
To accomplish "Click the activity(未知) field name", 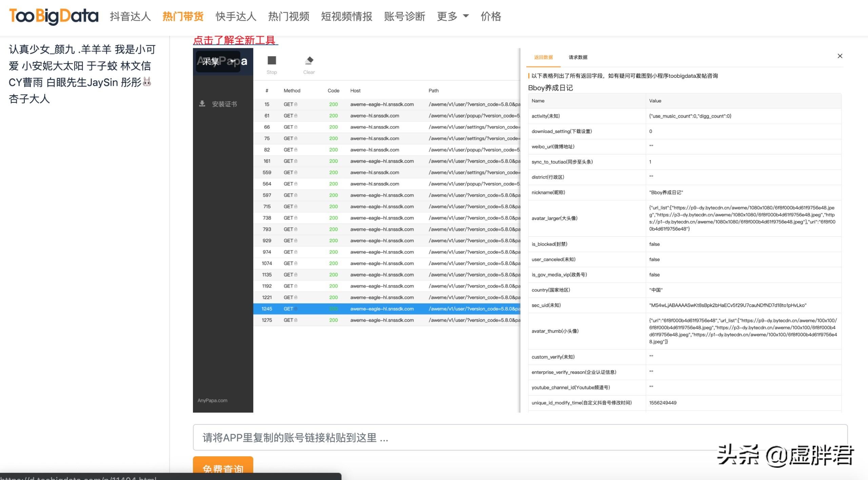I will coord(546,116).
